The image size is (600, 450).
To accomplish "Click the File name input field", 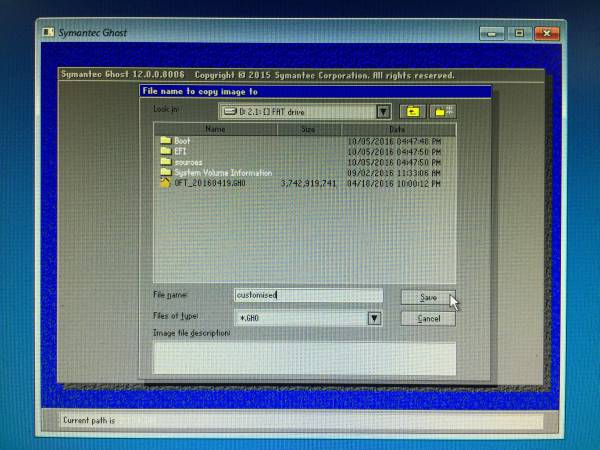I will tap(308, 295).
